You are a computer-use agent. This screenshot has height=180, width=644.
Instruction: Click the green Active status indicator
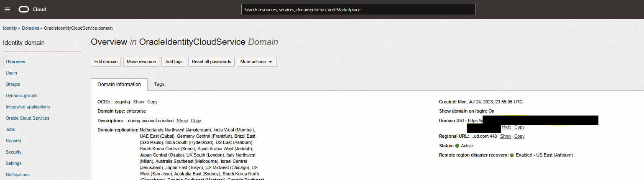[457, 146]
